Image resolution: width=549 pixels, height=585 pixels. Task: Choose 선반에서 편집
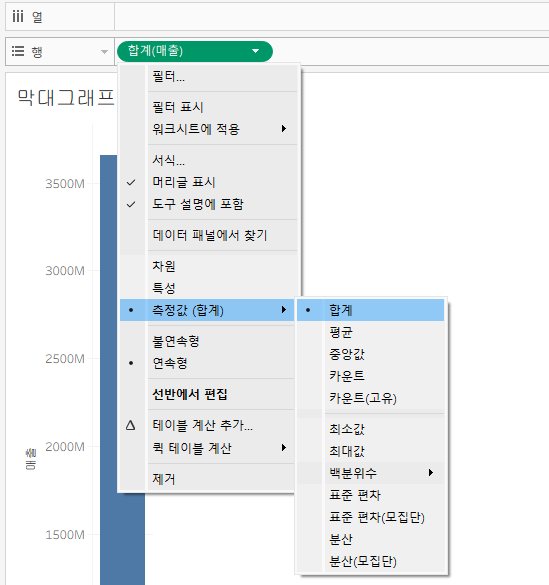point(207,394)
